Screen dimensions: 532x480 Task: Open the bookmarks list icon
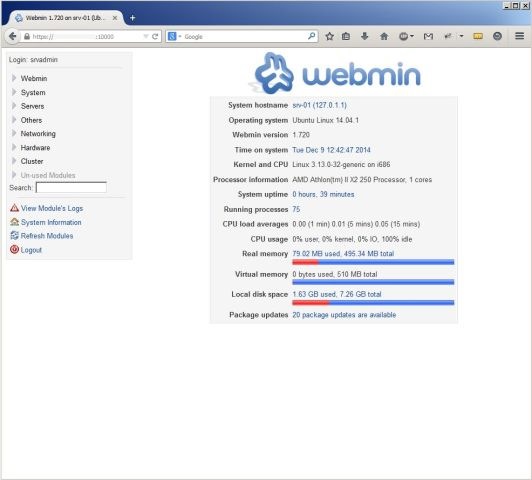346,36
